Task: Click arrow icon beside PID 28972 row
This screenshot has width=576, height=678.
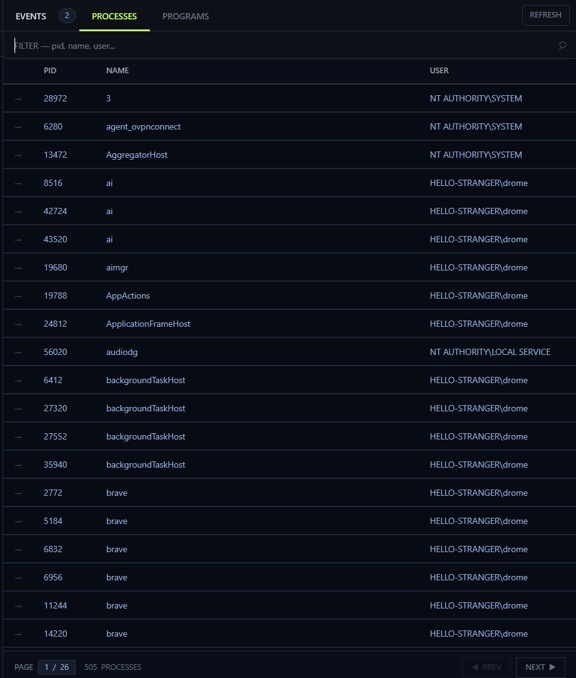Action: [18, 99]
